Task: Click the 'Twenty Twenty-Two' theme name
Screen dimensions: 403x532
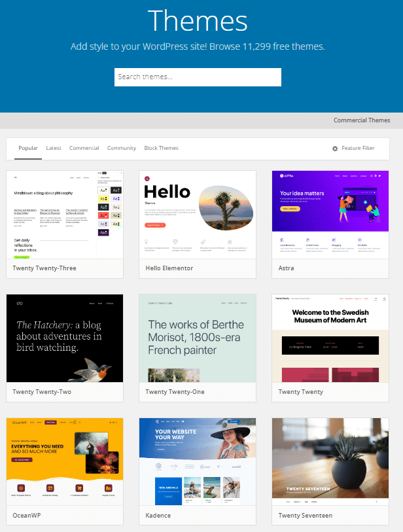Action: [42, 392]
